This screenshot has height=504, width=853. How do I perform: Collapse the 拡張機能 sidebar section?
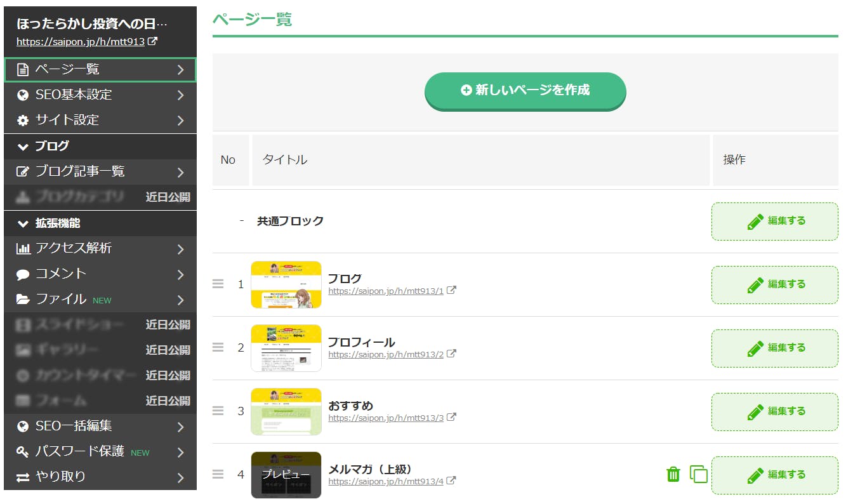(x=23, y=223)
